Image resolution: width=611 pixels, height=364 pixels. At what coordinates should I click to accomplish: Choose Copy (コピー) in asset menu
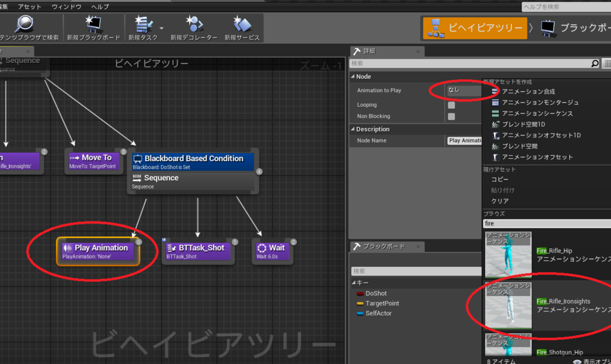[x=500, y=179]
